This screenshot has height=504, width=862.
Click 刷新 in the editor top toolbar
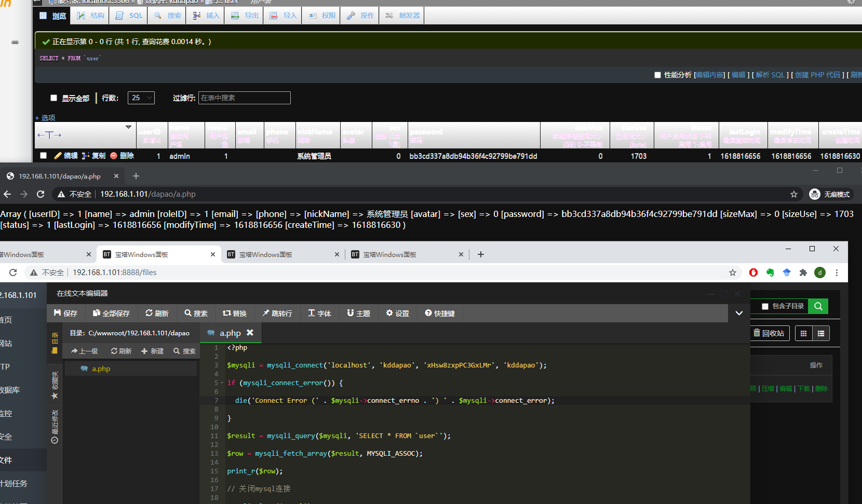[x=157, y=313]
